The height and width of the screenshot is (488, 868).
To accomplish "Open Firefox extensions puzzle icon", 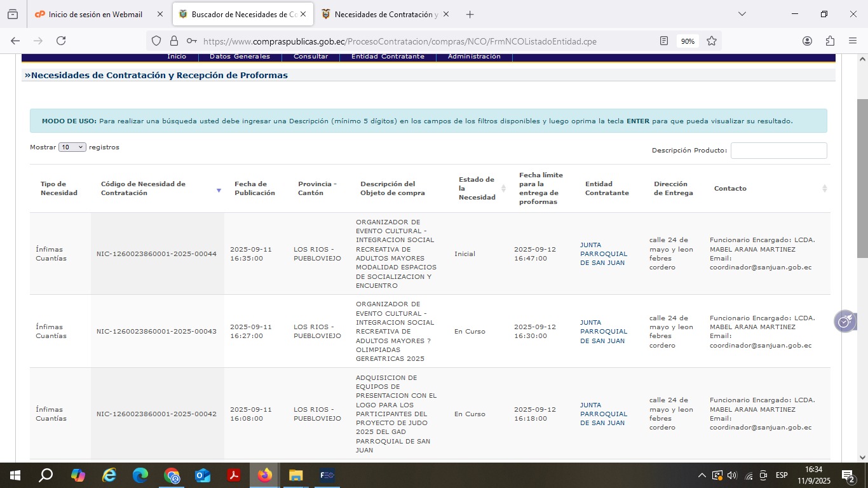I will [x=830, y=41].
